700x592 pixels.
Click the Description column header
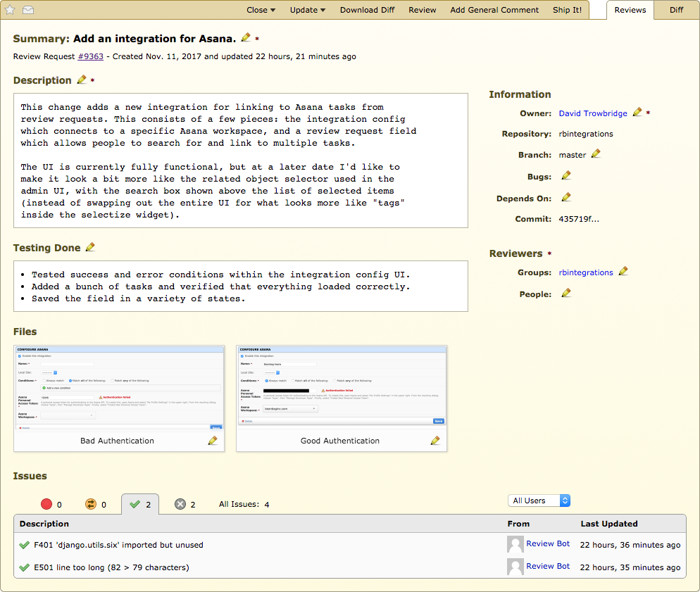[x=44, y=524]
